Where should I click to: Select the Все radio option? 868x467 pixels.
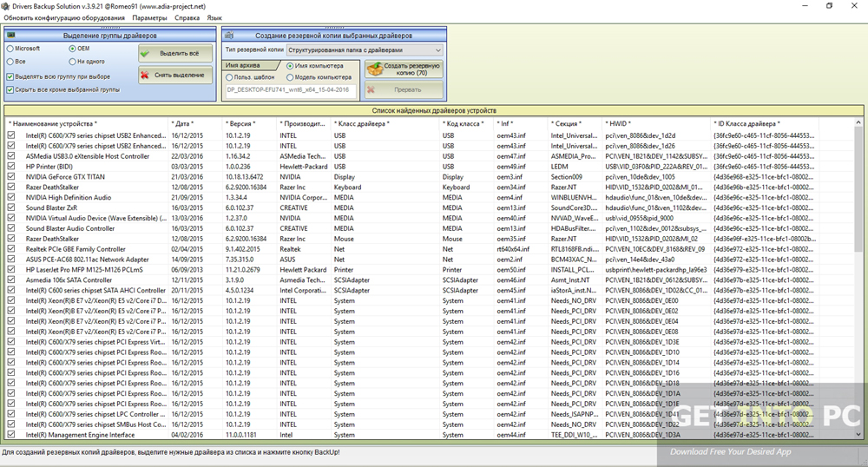(x=10, y=62)
